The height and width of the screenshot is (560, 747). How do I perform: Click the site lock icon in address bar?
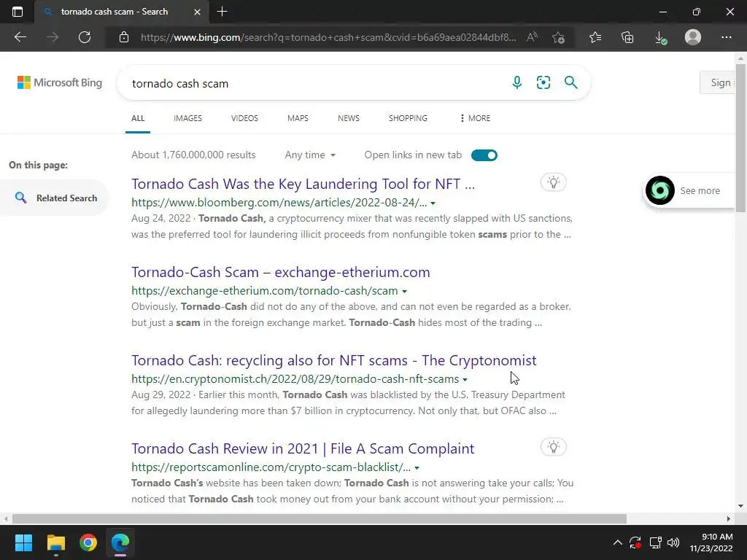(124, 37)
